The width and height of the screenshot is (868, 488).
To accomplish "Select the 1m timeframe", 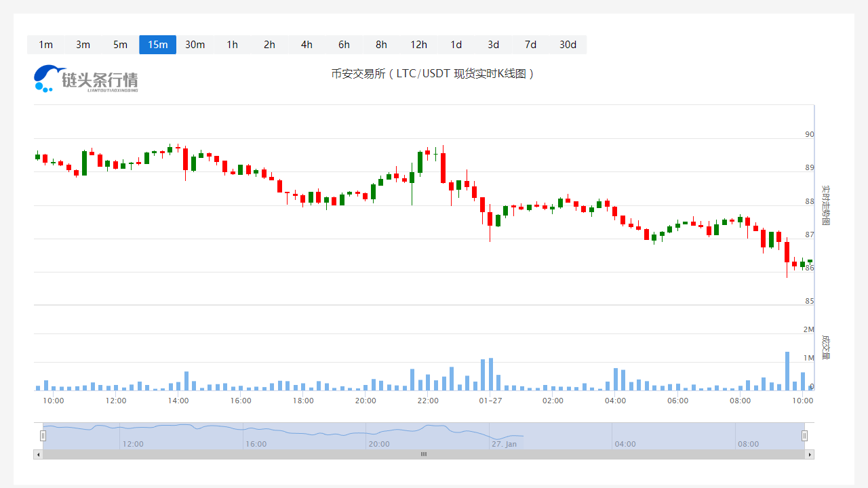I will (45, 44).
